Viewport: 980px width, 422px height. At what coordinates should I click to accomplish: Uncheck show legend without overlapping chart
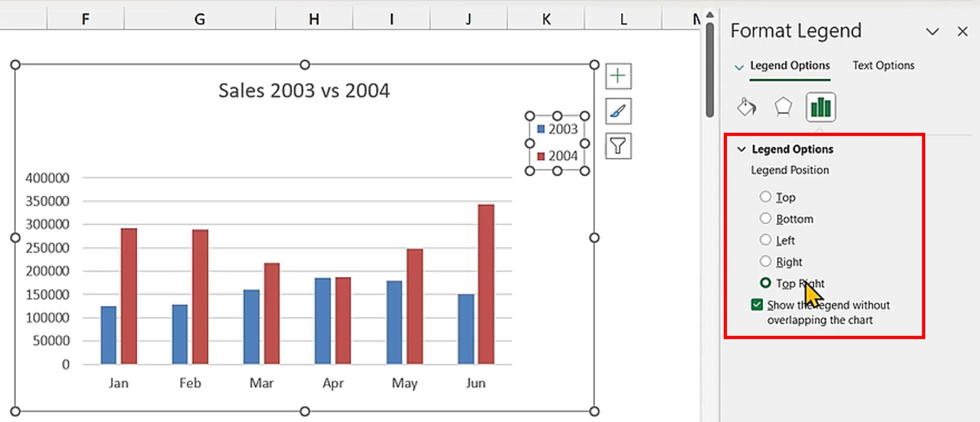coord(757,305)
